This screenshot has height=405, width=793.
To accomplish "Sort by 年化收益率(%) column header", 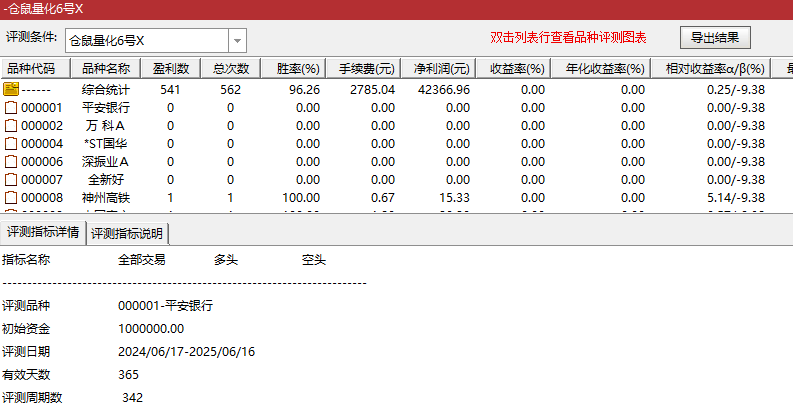I will click(x=601, y=68).
